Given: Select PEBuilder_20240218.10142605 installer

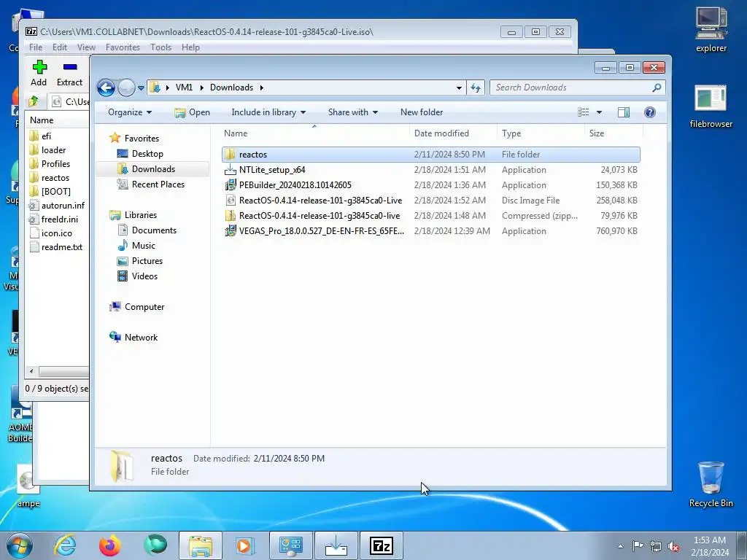Looking at the screenshot, I should point(430,185).
